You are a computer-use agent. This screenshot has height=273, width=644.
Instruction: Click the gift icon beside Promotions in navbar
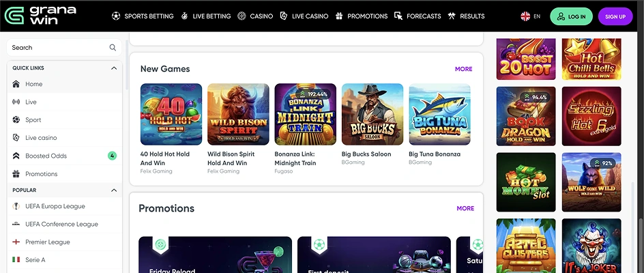tap(339, 16)
